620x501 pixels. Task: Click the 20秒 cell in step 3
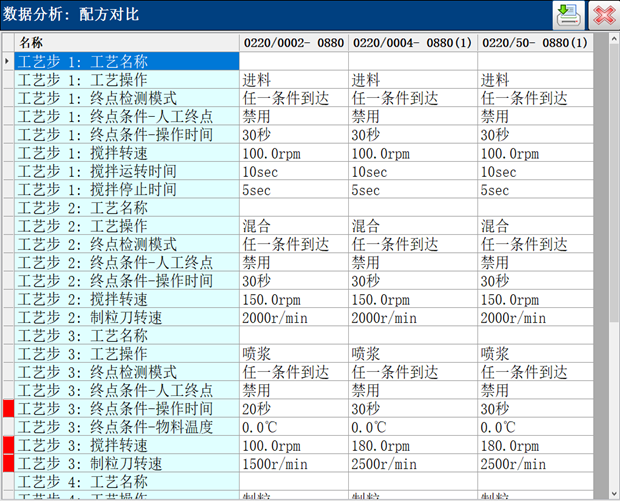pyautogui.click(x=294, y=408)
